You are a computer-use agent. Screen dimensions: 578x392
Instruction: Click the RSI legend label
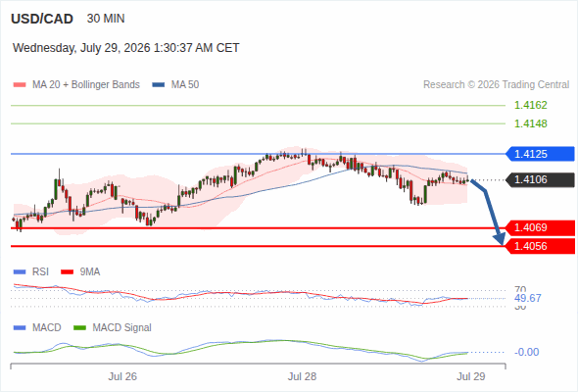40,272
